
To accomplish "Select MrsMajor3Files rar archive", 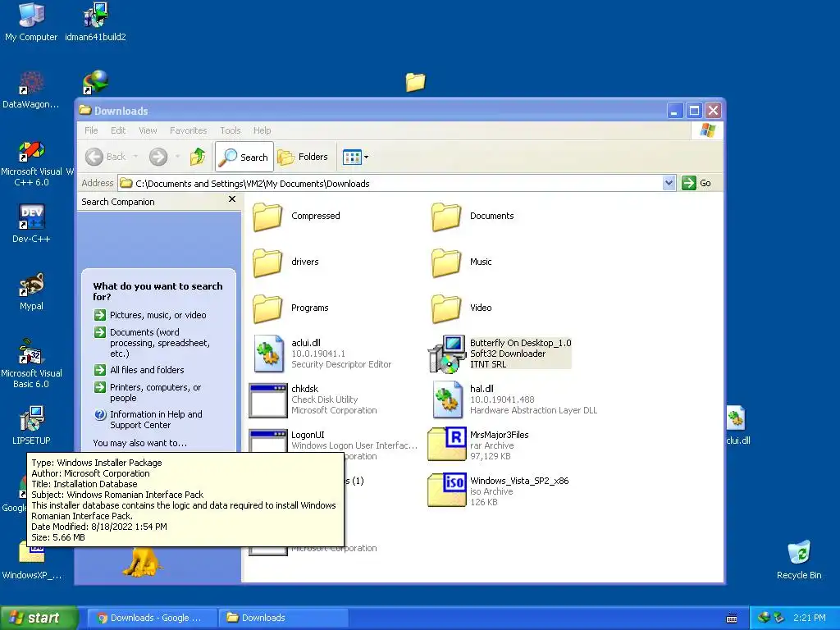I will click(478, 445).
